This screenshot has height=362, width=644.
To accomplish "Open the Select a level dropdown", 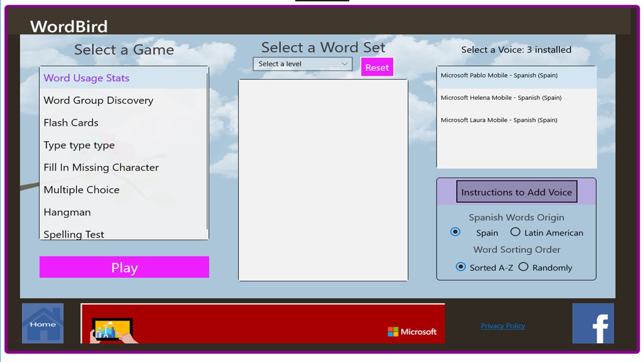I will pyautogui.click(x=302, y=64).
